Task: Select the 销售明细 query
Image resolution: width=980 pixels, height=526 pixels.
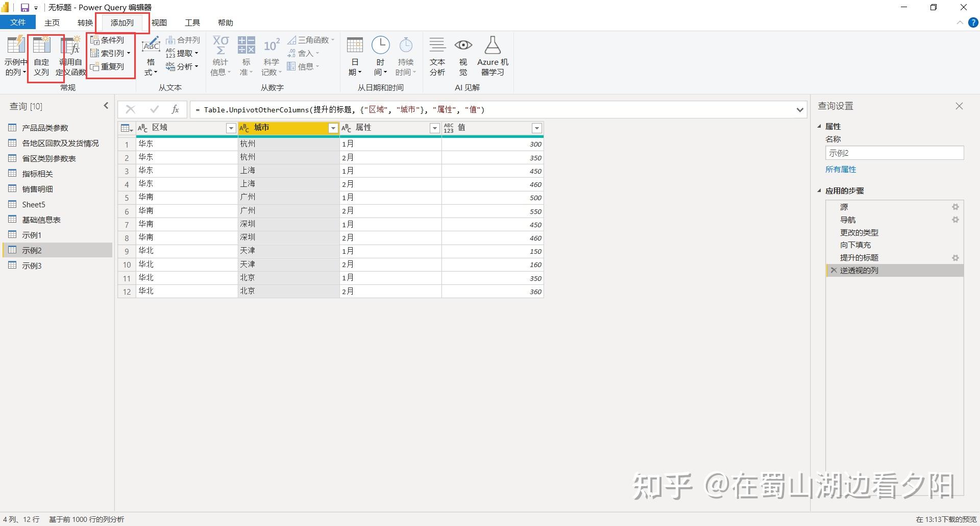Action: coord(57,189)
